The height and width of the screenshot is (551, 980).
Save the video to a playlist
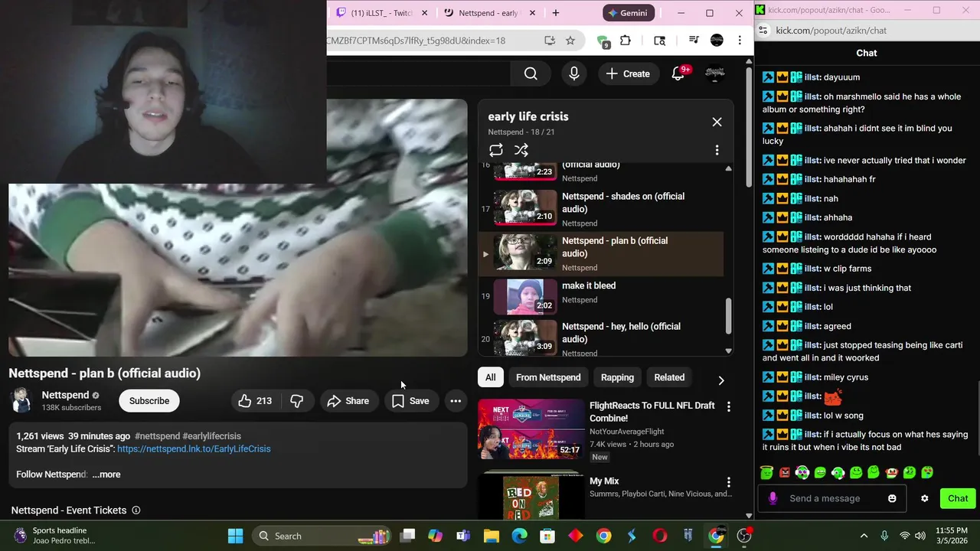pyautogui.click(x=411, y=401)
